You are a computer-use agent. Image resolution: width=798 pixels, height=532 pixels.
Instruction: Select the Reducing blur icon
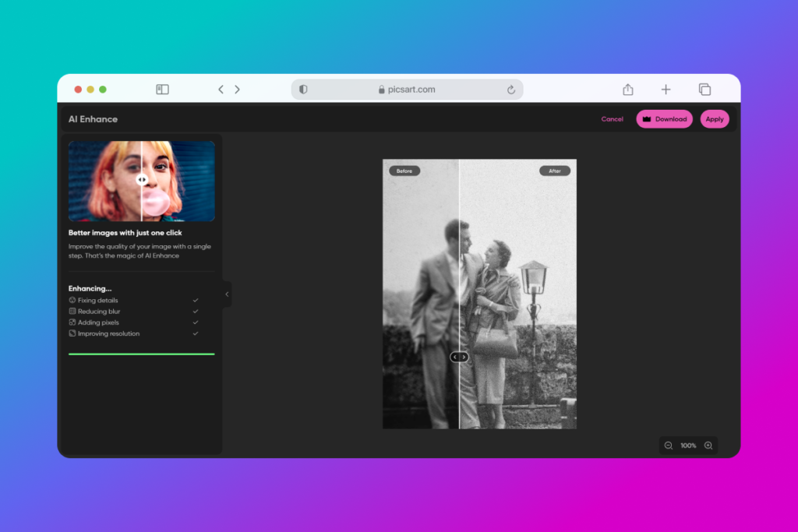72,311
